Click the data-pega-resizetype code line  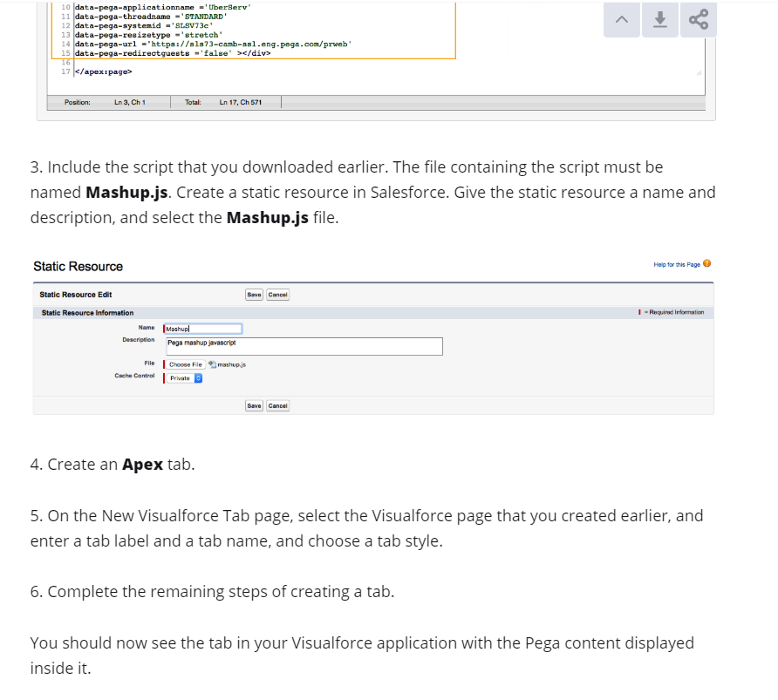click(148, 35)
